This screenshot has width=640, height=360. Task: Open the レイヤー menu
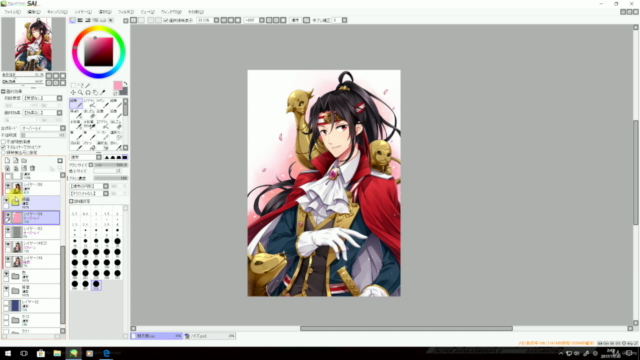[84, 12]
